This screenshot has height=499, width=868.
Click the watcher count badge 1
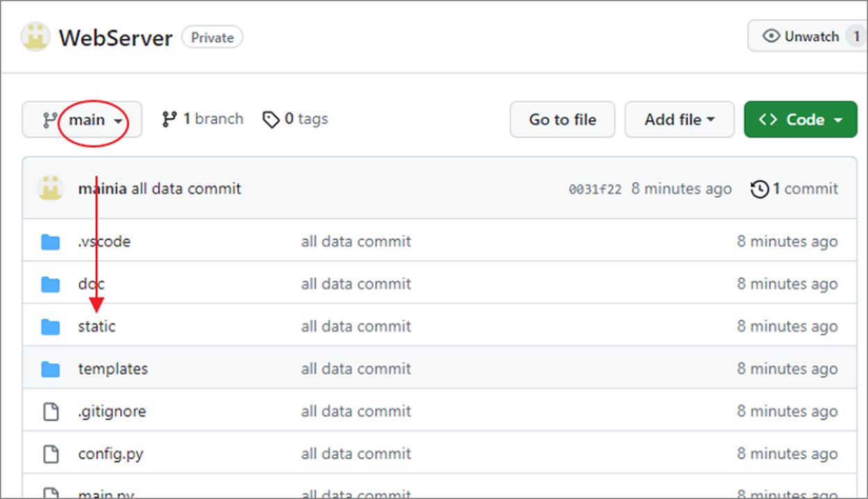(x=857, y=36)
